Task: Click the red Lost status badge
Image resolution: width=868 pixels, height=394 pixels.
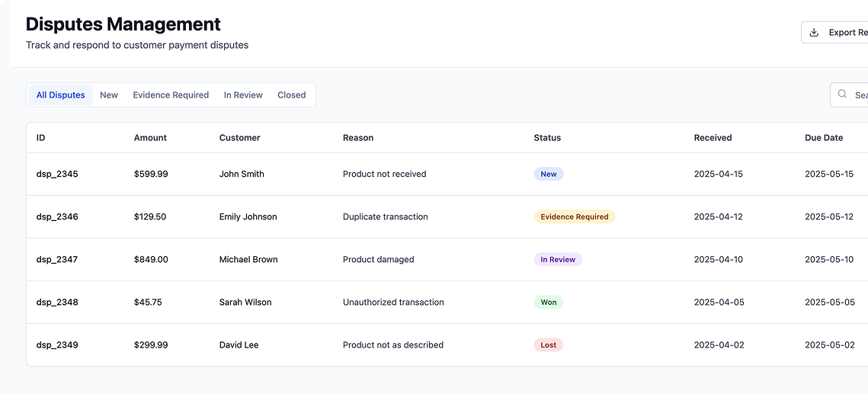Action: coord(549,344)
